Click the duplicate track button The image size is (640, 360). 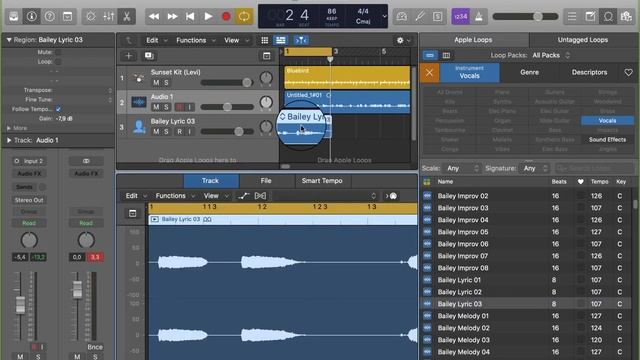(x=149, y=56)
